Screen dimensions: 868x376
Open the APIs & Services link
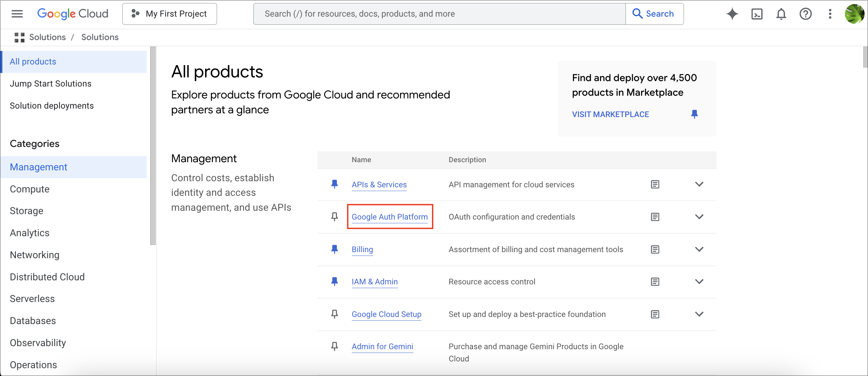pyautogui.click(x=379, y=185)
